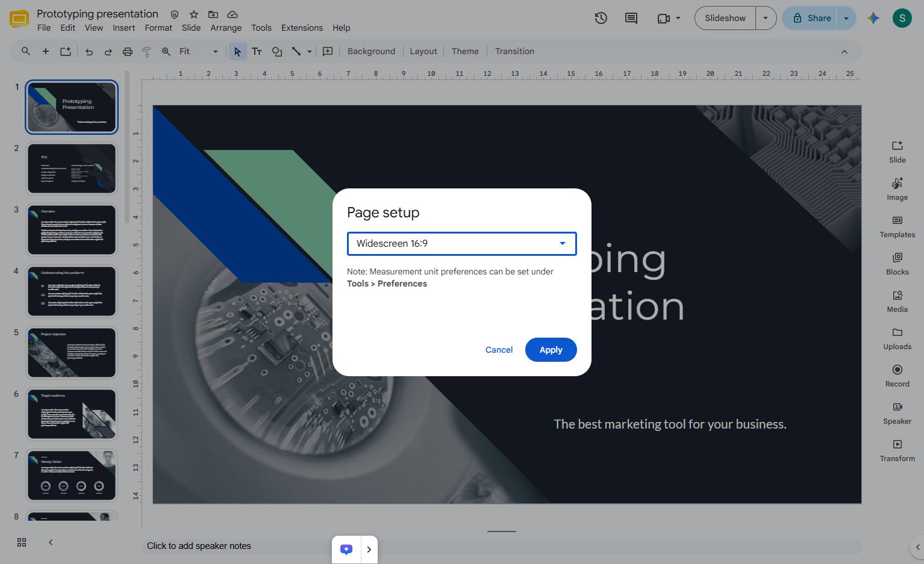
Task: Select the line tool
Action: pos(296,52)
